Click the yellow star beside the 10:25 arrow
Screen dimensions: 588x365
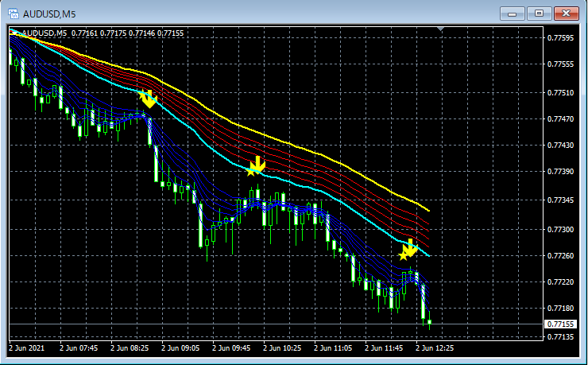click(x=250, y=172)
